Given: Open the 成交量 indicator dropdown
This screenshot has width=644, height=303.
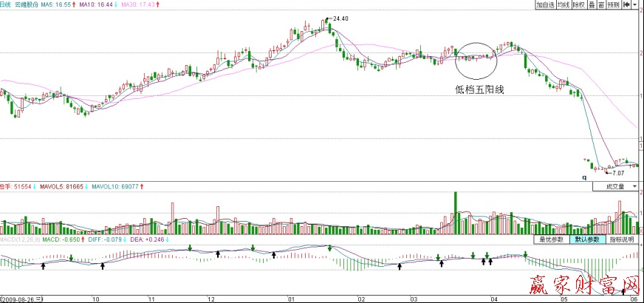Looking at the screenshot, I should coord(617,188).
